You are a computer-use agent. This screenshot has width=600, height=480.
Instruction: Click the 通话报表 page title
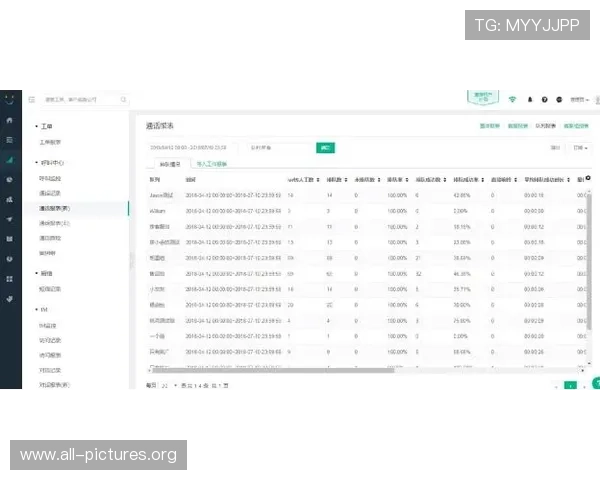point(160,126)
